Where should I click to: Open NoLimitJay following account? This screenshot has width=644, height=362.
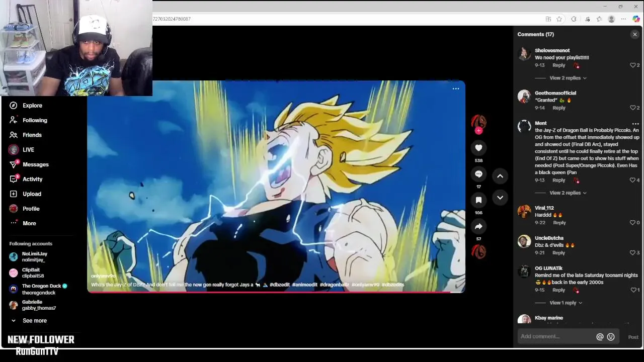coord(29,257)
